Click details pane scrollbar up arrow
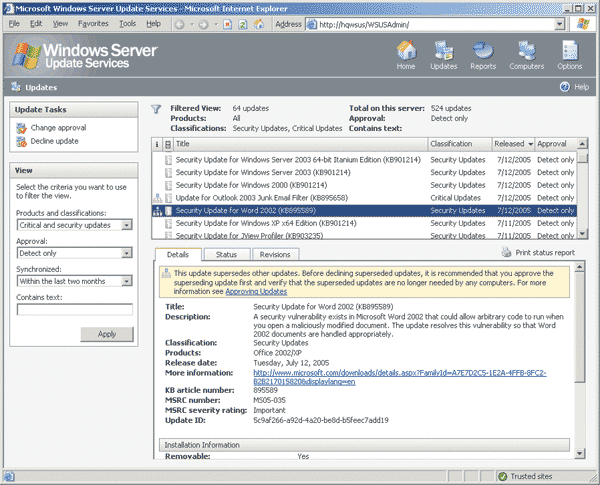 click(x=580, y=266)
